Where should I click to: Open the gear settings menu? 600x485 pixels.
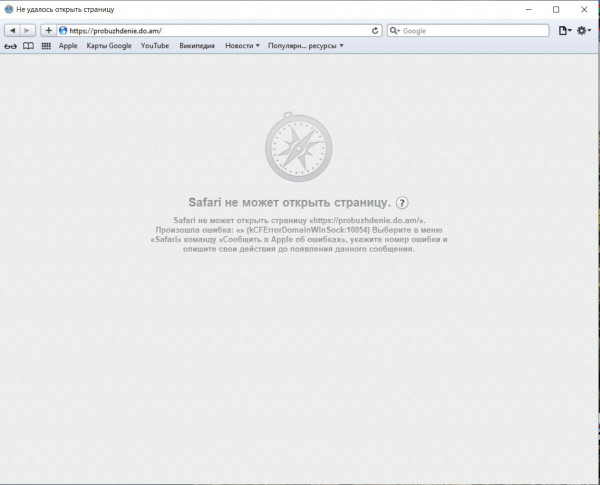click(x=584, y=31)
